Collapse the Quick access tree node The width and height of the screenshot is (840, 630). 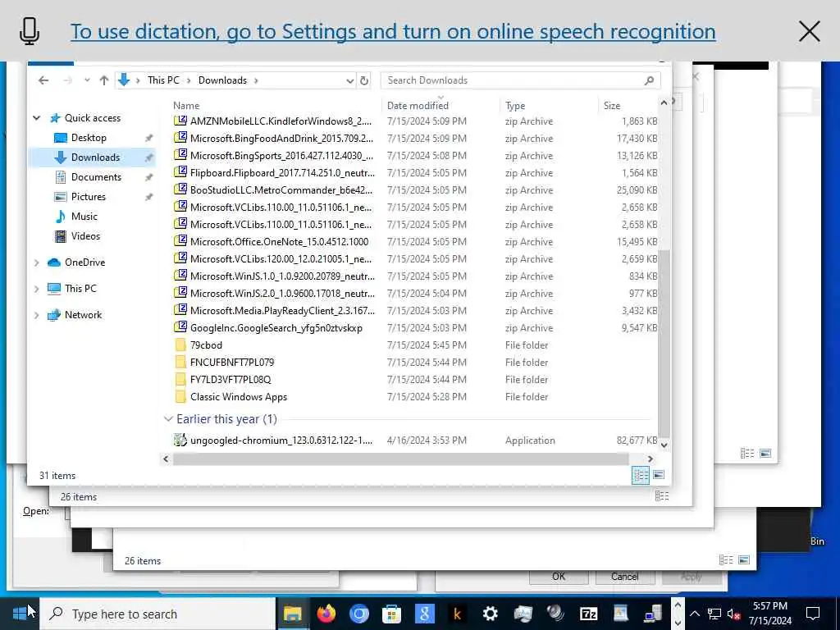[x=36, y=118]
